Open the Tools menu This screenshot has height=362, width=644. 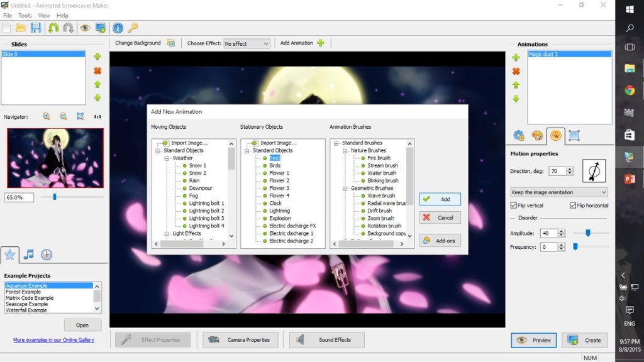point(25,16)
